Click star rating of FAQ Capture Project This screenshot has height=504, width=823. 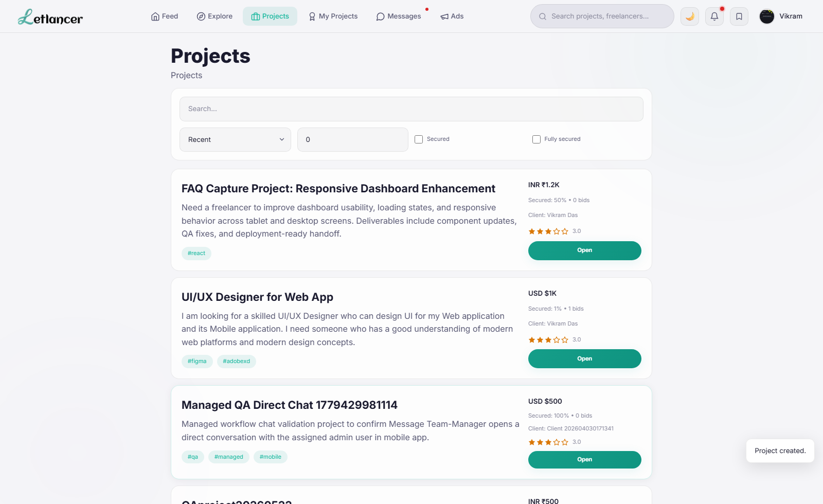coord(548,231)
